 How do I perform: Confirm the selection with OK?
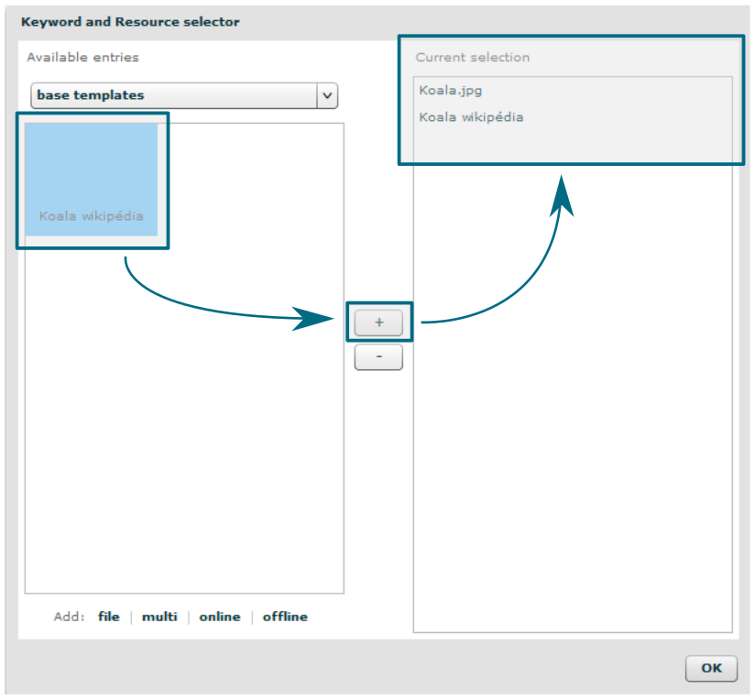(711, 668)
